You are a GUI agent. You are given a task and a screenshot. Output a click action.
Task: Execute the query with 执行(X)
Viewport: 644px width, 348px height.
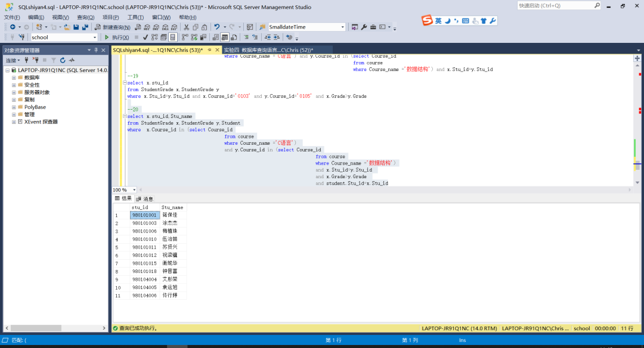coord(117,38)
